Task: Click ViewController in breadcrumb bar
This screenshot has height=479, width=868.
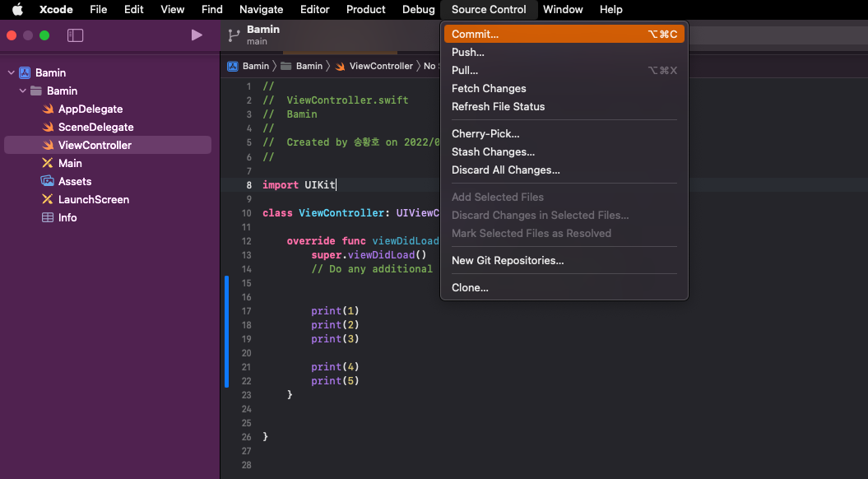Action: tap(374, 66)
